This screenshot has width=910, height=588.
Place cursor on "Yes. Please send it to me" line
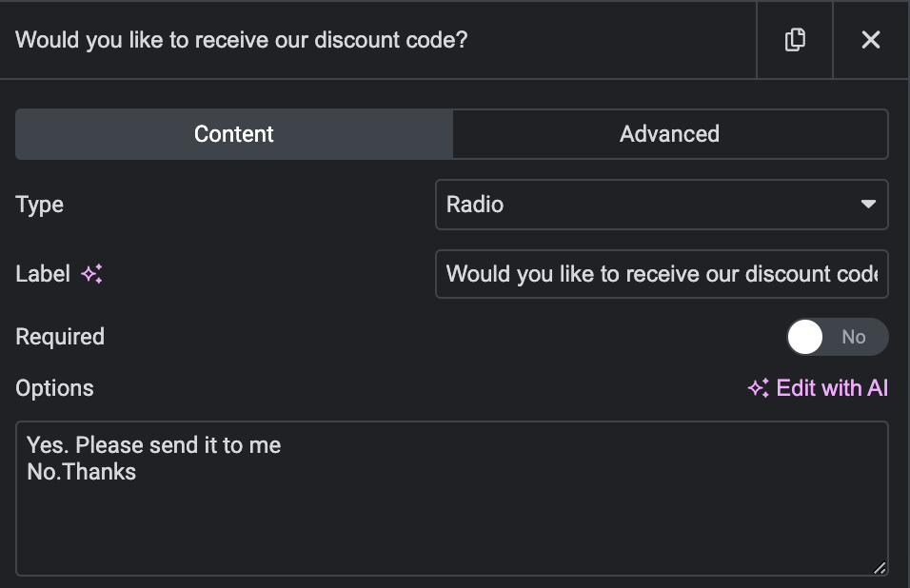coord(154,444)
